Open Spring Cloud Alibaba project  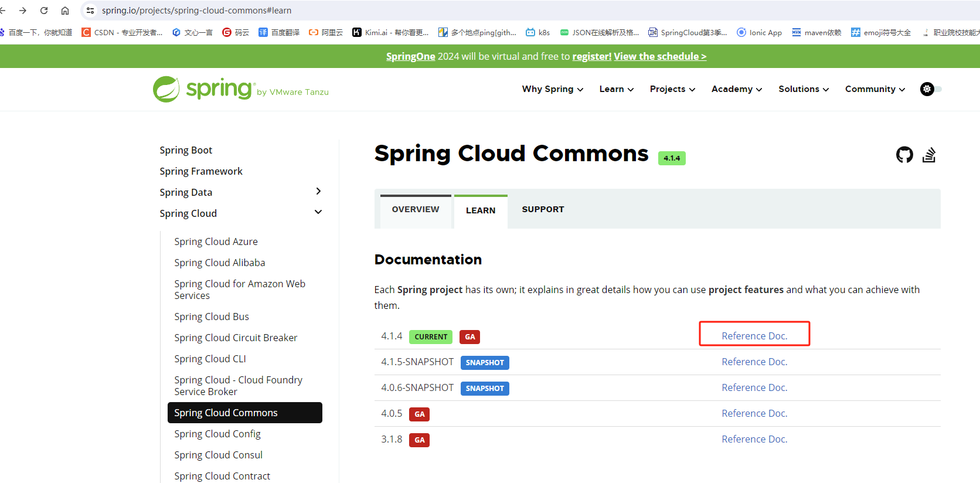tap(220, 263)
